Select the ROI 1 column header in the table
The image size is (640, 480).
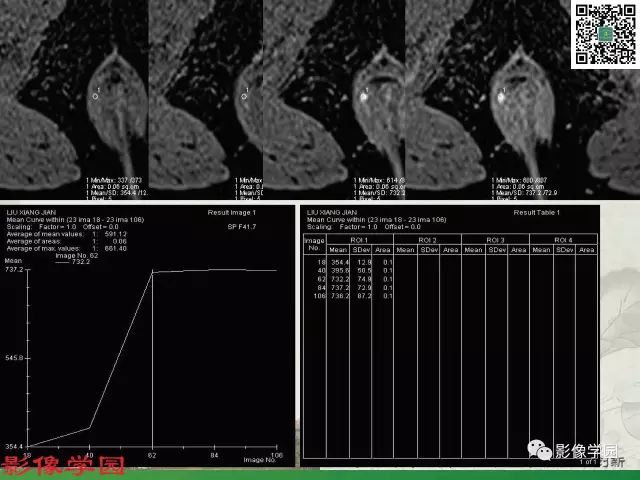tap(359, 240)
